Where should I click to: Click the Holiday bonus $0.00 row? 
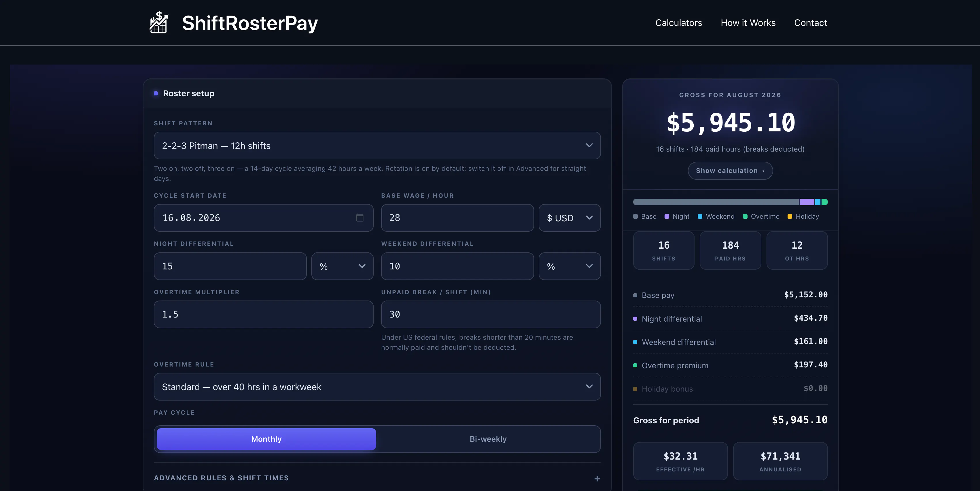[730, 389]
